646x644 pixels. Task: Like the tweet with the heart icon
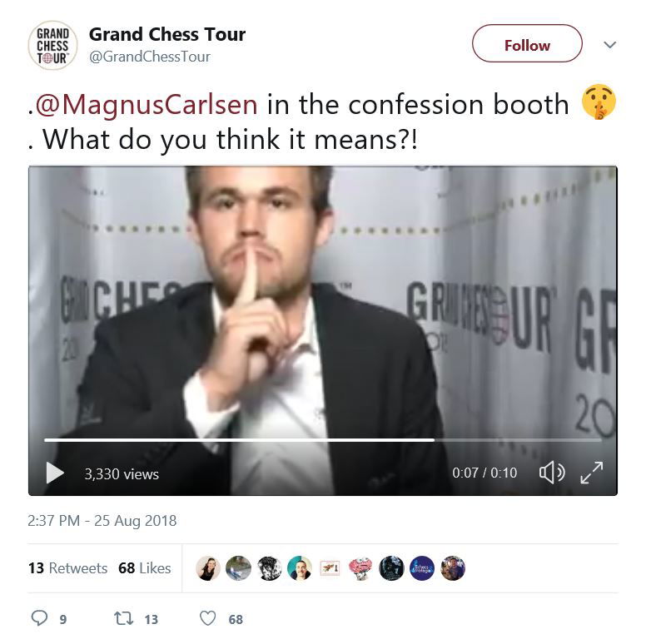tap(208, 618)
